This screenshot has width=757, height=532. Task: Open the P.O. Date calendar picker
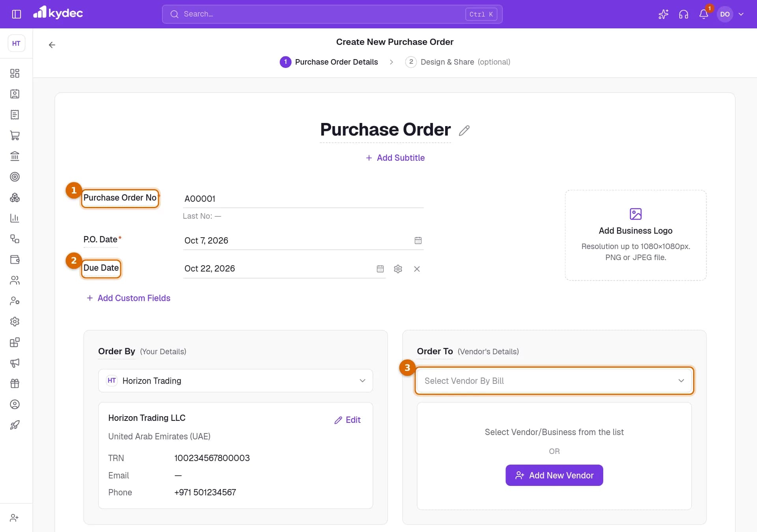coord(418,240)
